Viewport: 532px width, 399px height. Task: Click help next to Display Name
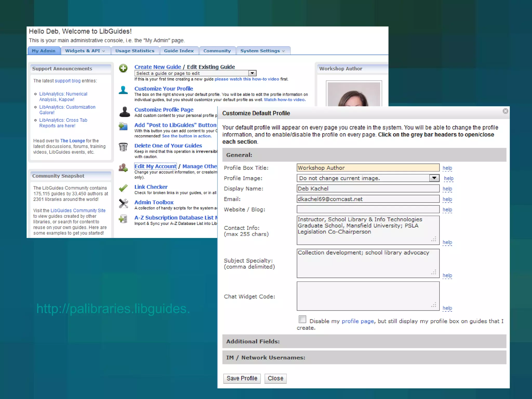(x=447, y=189)
